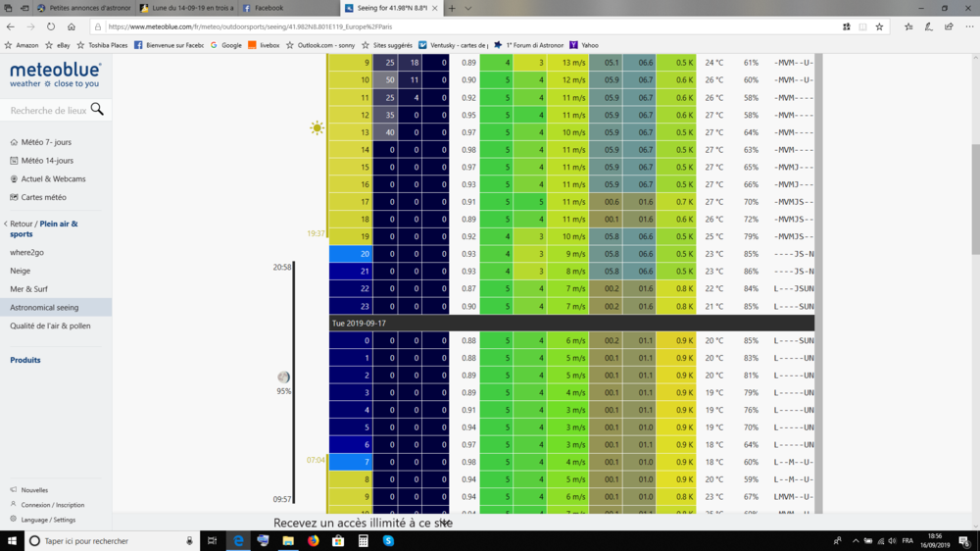This screenshot has width=980, height=551.
Task: Open Ventusky bookmark
Action: [x=454, y=45]
